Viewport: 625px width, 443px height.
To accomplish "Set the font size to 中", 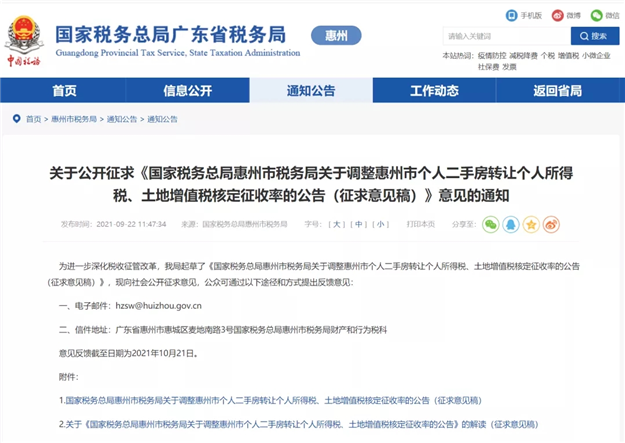I will coord(358,224).
